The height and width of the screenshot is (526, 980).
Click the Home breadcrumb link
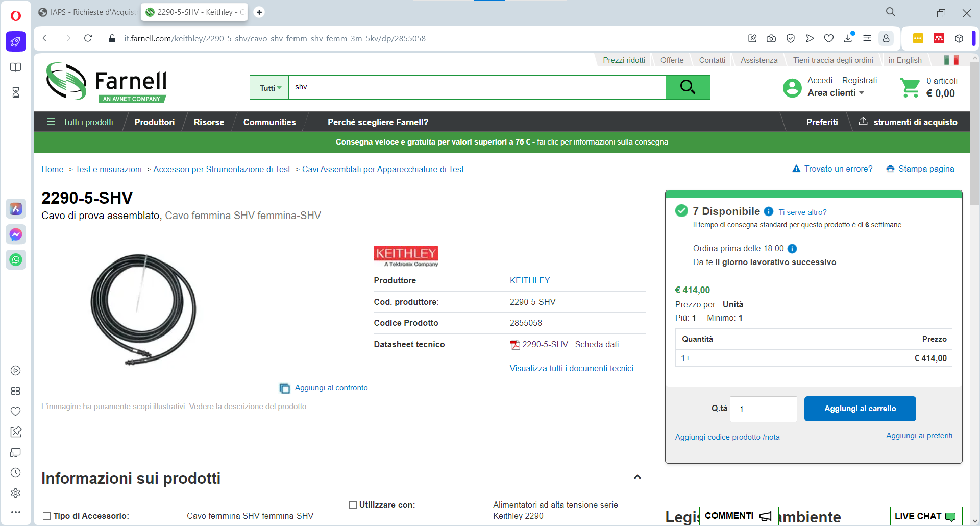[x=52, y=169]
